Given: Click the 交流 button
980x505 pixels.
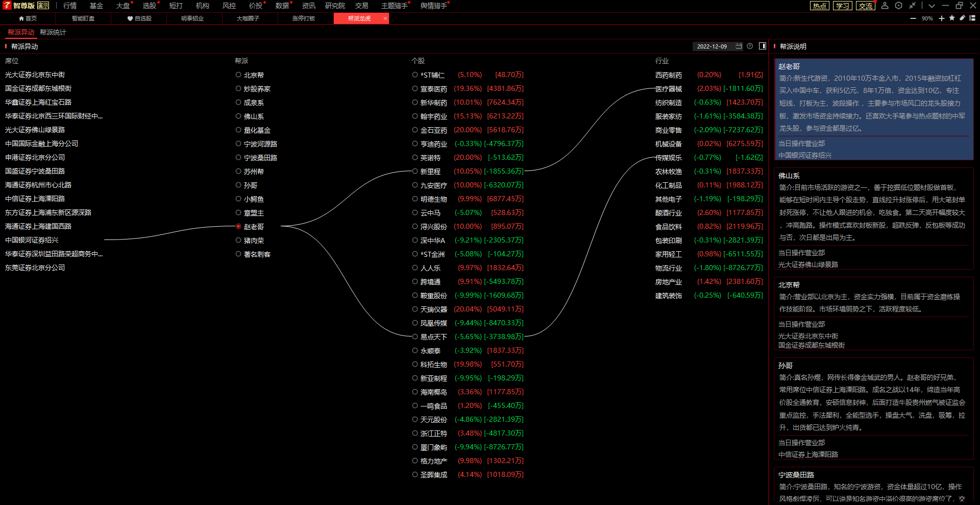Looking at the screenshot, I should [866, 6].
